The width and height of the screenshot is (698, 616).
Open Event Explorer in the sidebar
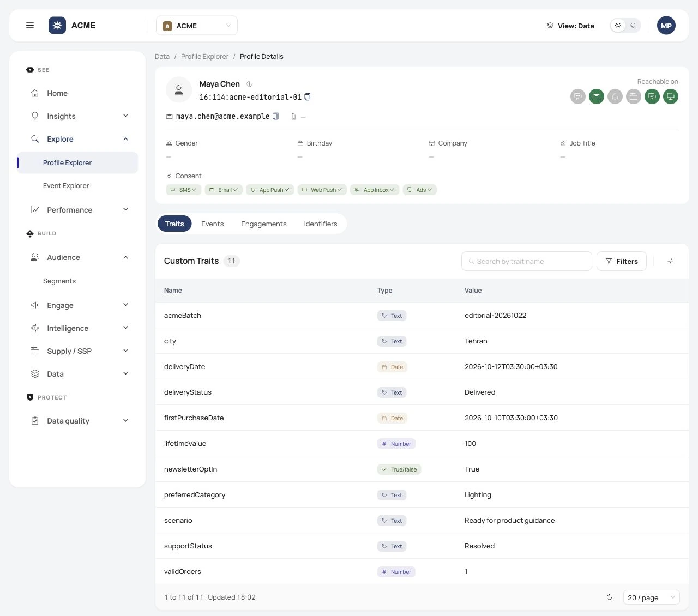tap(77, 186)
